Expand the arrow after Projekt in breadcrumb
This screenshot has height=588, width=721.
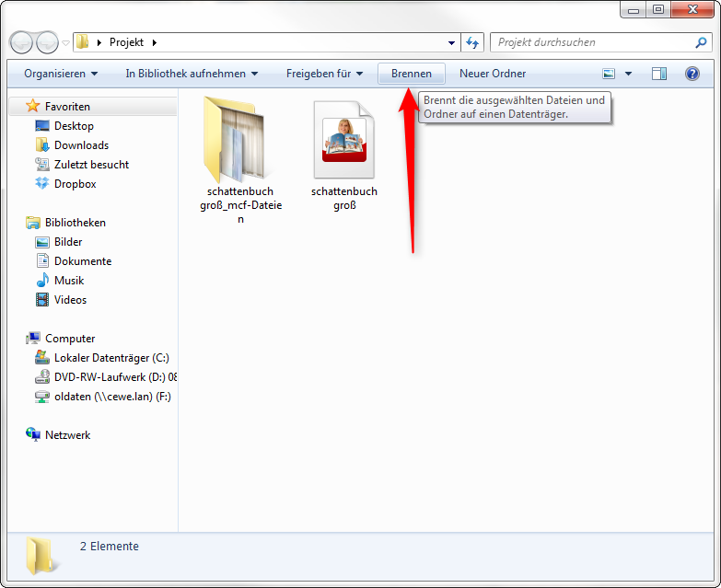coord(155,42)
